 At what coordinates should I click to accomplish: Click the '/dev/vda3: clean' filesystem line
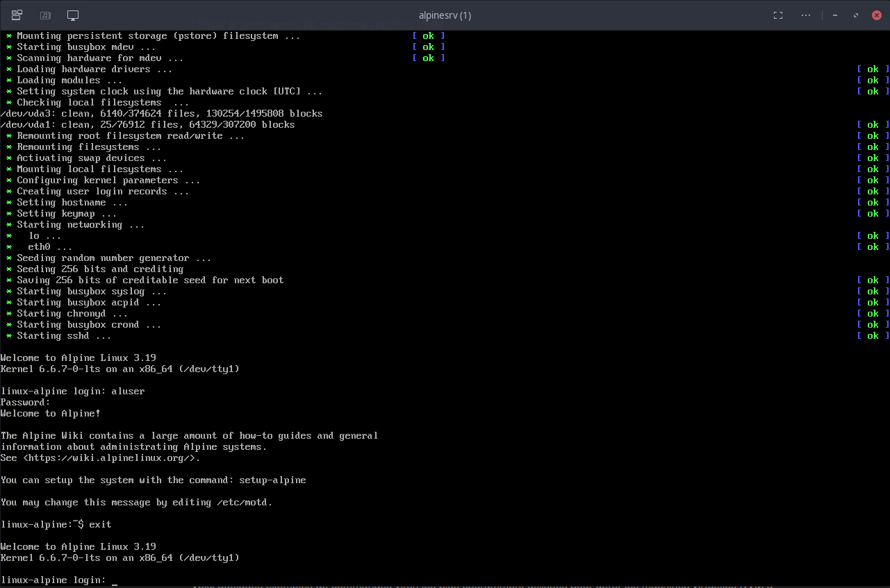[161, 114]
